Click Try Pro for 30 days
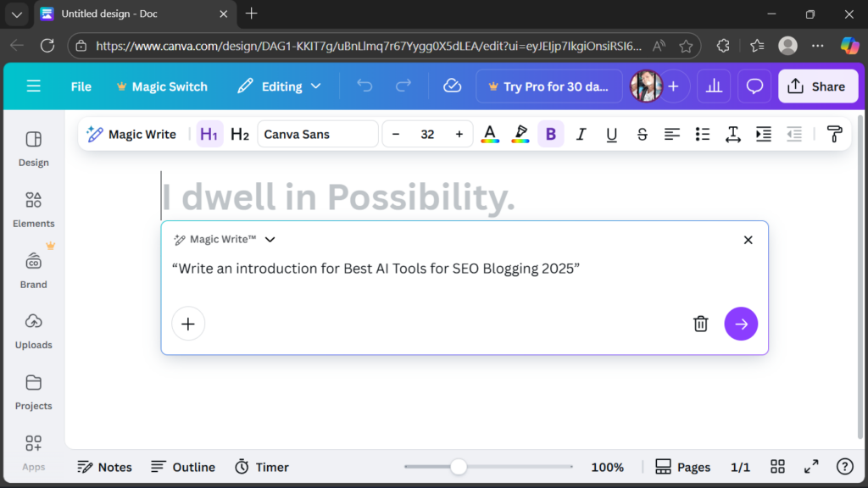The image size is (868, 488). click(x=548, y=86)
